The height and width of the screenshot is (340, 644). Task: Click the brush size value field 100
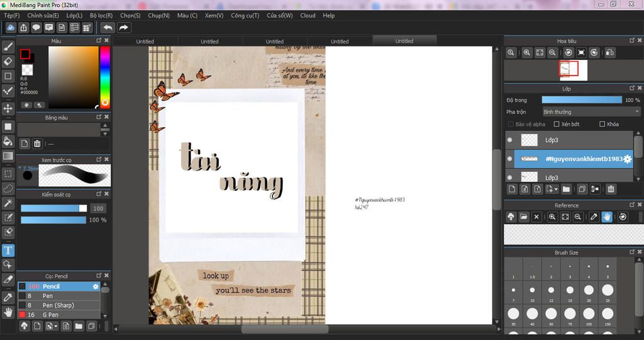tap(98, 208)
